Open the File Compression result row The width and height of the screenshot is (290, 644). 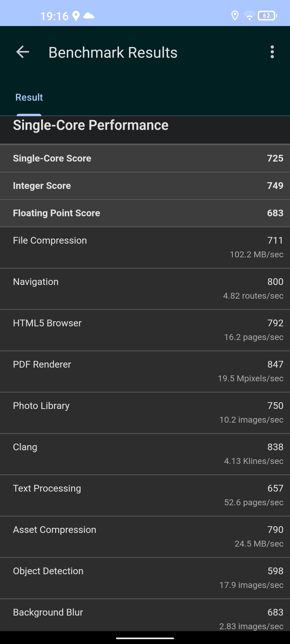click(x=145, y=247)
